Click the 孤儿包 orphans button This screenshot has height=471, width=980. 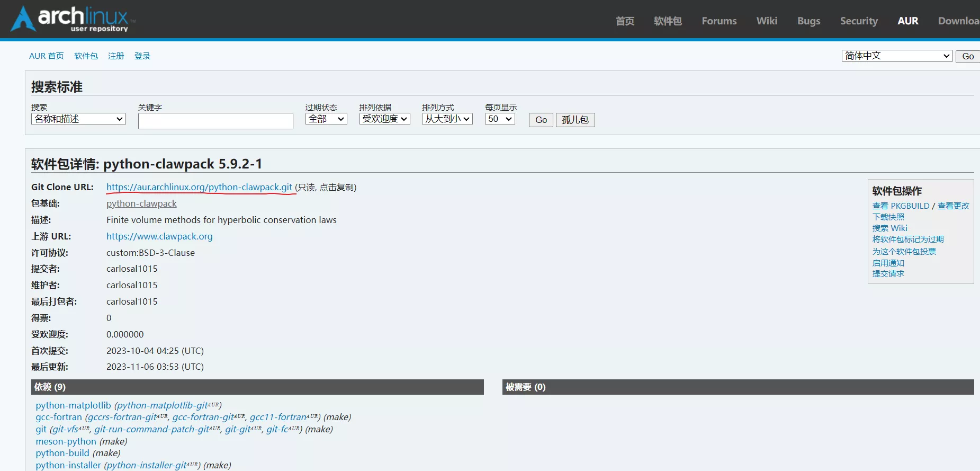575,120
